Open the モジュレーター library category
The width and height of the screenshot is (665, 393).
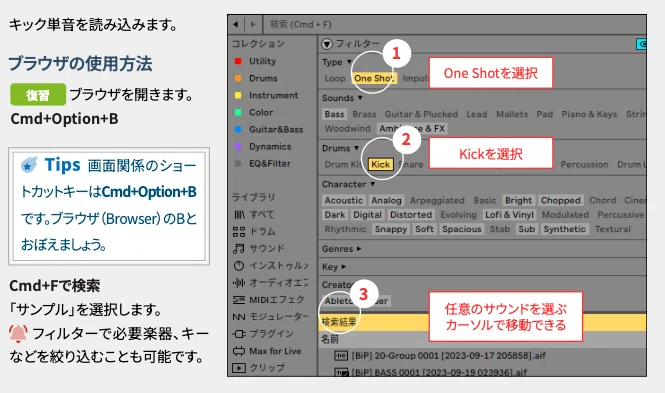(x=270, y=317)
